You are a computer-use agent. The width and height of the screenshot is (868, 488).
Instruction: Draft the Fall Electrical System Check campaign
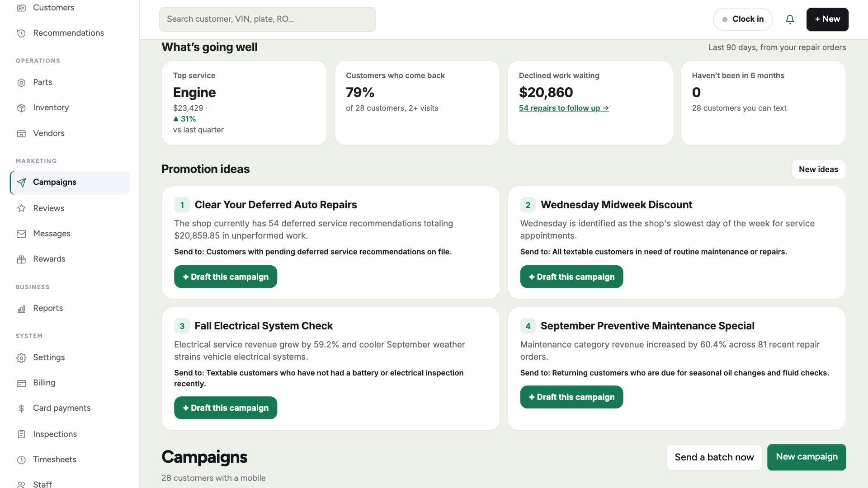coord(226,408)
